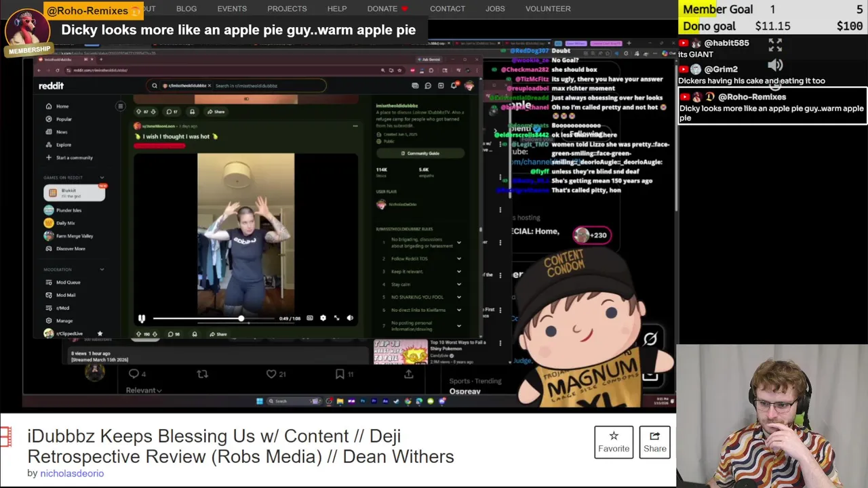The image size is (868, 488).
Task: Open Reddit chat icon in header
Action: tap(428, 86)
